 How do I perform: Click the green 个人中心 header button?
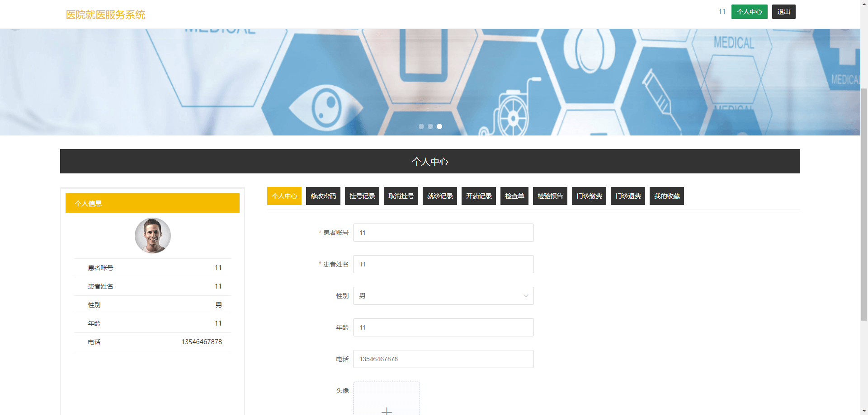(x=750, y=12)
